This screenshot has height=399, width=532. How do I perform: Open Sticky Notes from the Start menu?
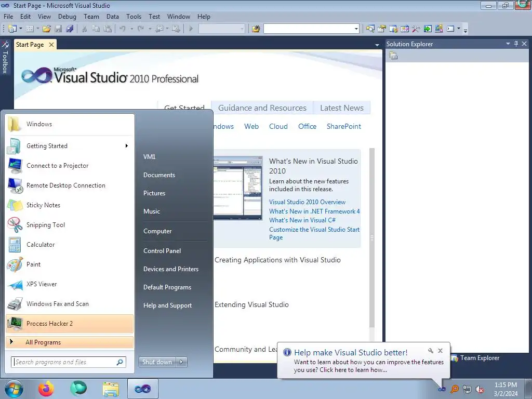[x=70, y=205]
